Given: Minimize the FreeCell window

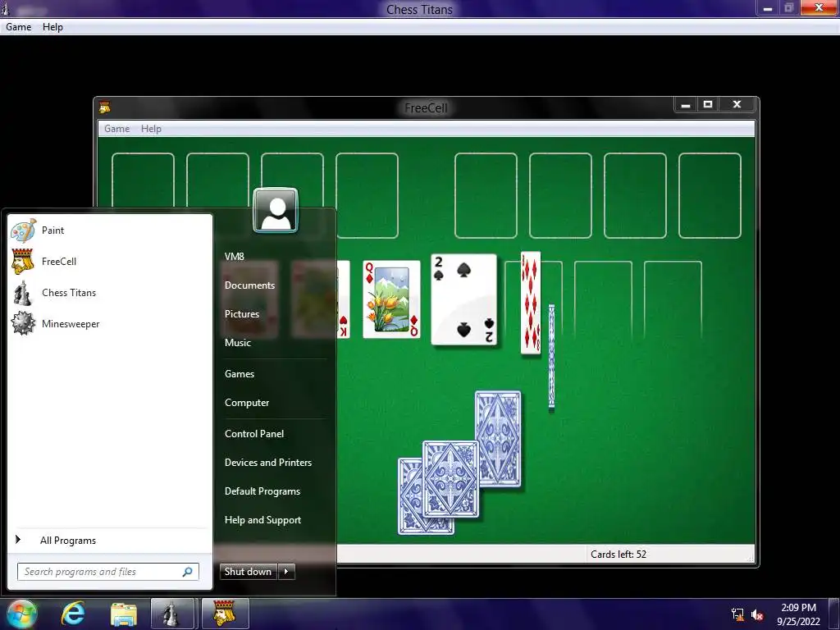Looking at the screenshot, I should tap(685, 104).
